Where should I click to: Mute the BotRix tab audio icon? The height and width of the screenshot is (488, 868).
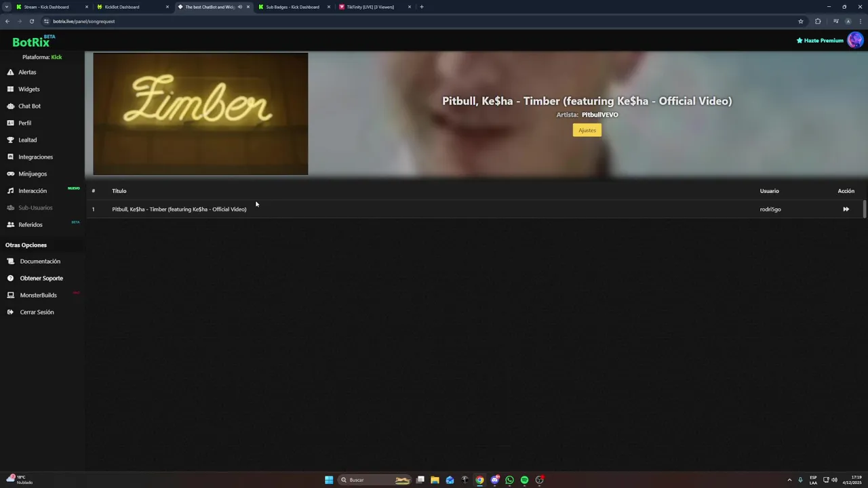tap(239, 7)
